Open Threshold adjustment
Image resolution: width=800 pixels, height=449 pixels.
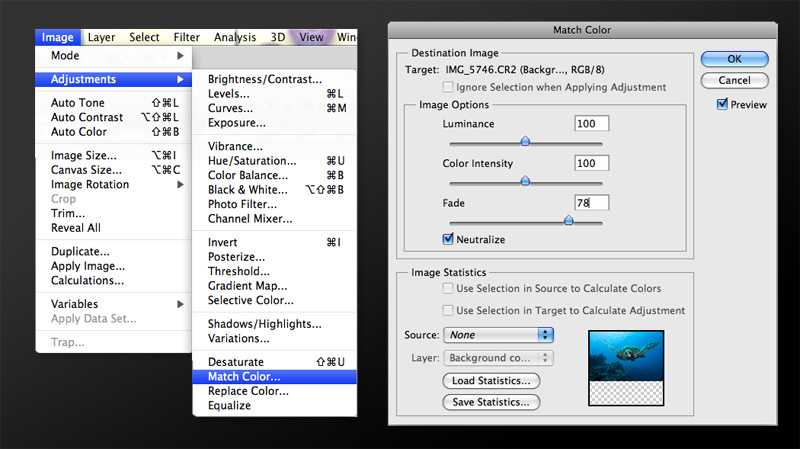[274, 271]
